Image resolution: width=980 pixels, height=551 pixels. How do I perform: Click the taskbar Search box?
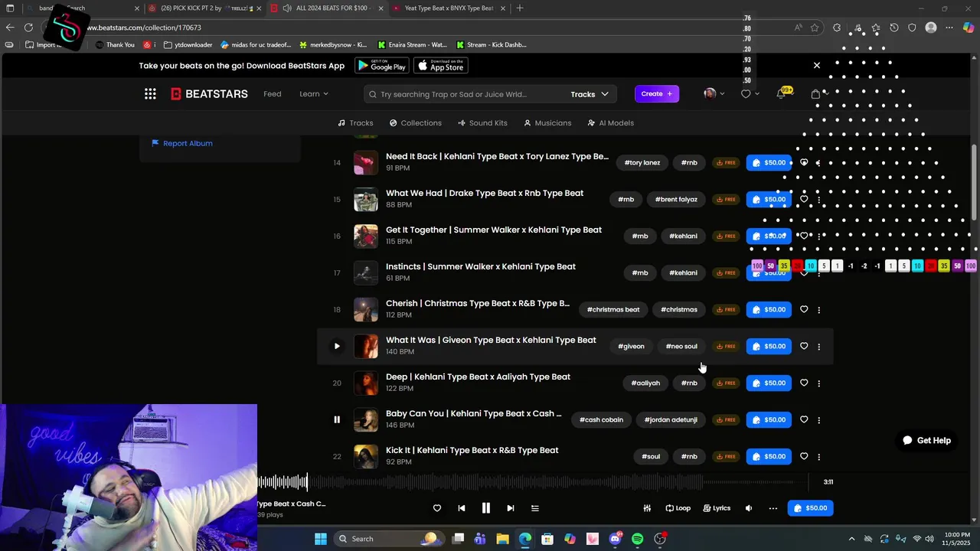pos(388,539)
